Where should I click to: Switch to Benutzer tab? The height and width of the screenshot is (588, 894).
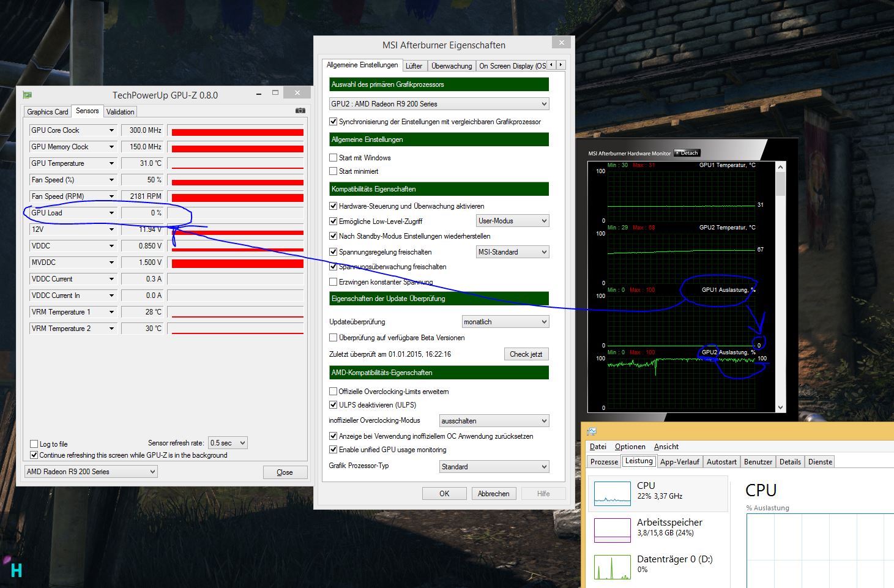tap(758, 462)
